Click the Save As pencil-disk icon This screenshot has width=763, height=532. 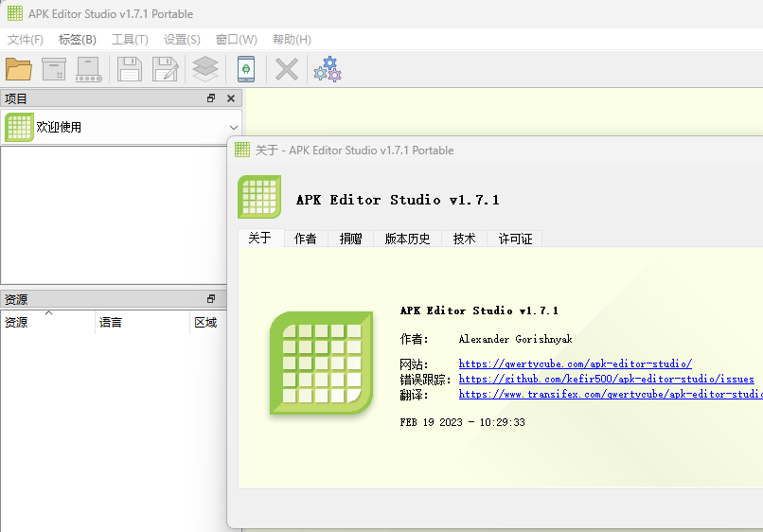[166, 69]
